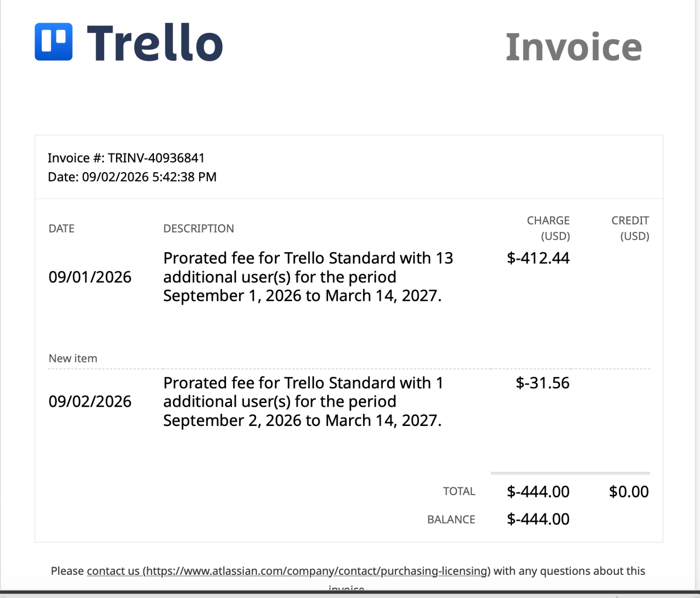
Task: Click the Trello logo icon
Action: pyautogui.click(x=53, y=42)
